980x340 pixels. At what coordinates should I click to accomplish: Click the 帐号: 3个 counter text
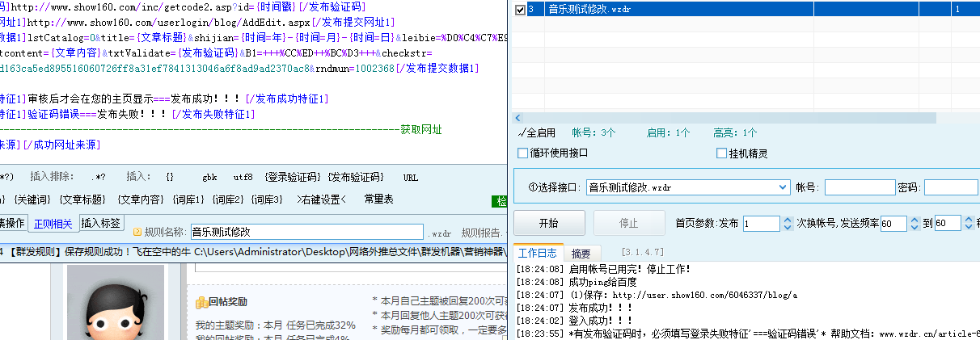click(x=594, y=132)
